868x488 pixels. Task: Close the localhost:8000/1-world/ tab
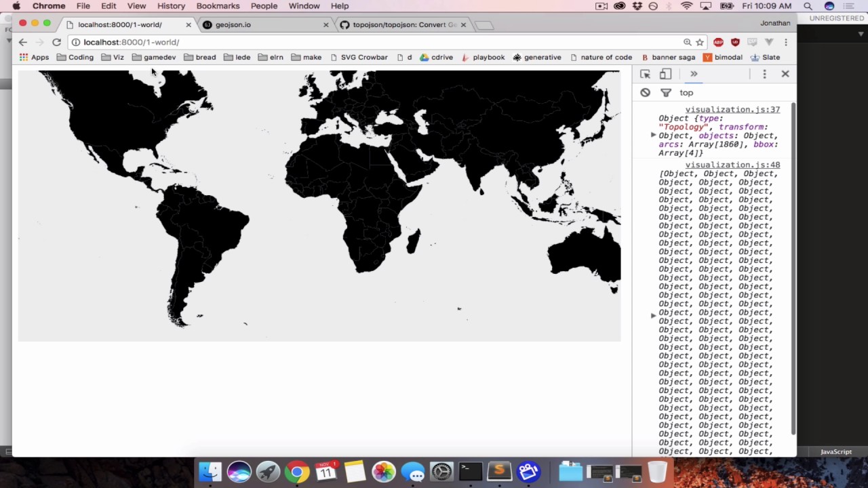(x=188, y=25)
